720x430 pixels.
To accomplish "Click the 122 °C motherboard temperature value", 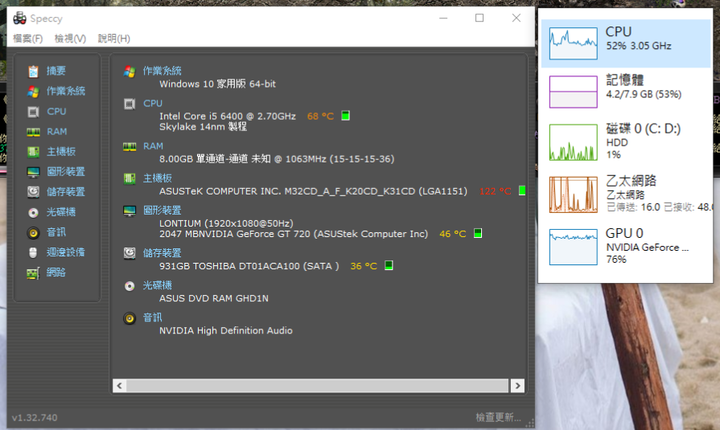I will pyautogui.click(x=495, y=191).
